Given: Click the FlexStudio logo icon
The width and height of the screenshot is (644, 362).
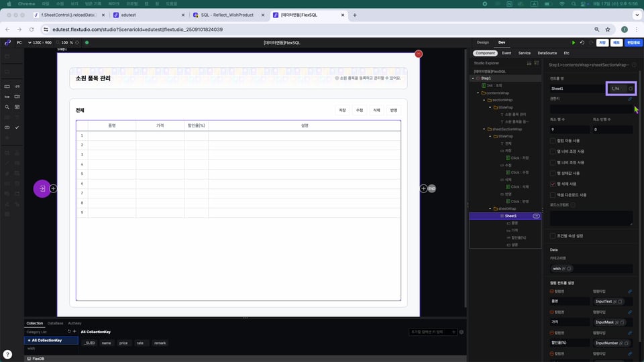Looking at the screenshot, I should pos(7,43).
